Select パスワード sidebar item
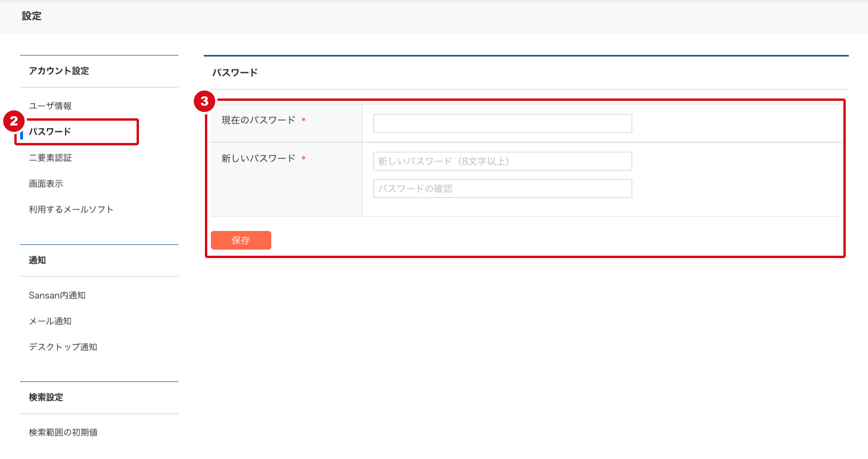 50,132
